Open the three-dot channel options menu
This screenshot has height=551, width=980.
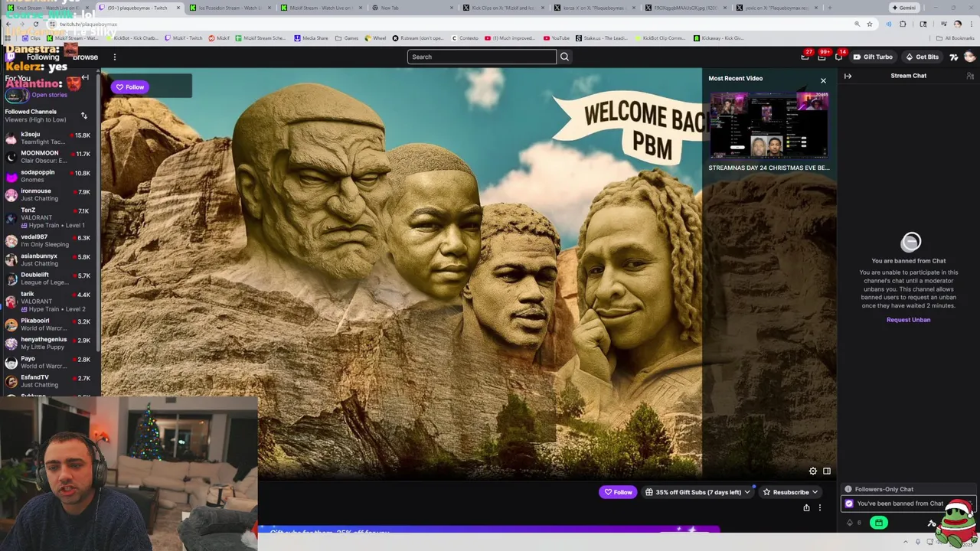pos(819,507)
